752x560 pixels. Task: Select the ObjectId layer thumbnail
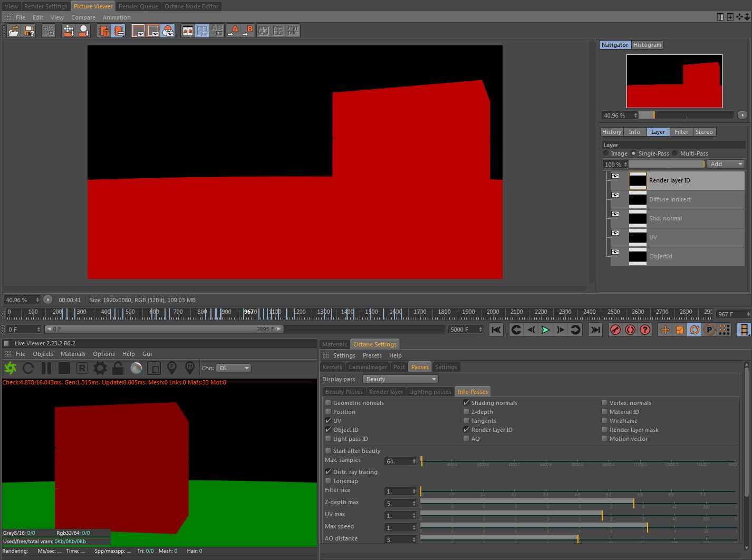click(x=638, y=256)
